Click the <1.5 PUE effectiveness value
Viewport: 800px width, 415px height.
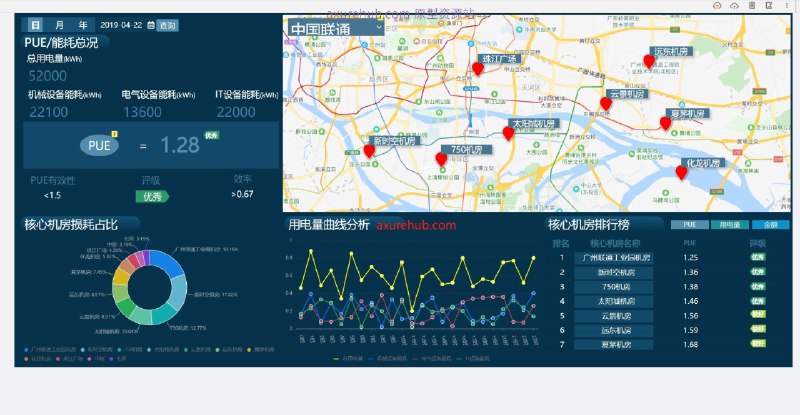[x=52, y=196]
